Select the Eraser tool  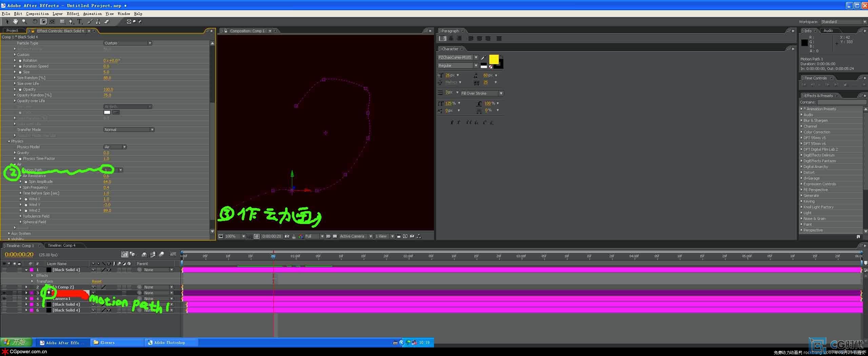click(x=106, y=21)
